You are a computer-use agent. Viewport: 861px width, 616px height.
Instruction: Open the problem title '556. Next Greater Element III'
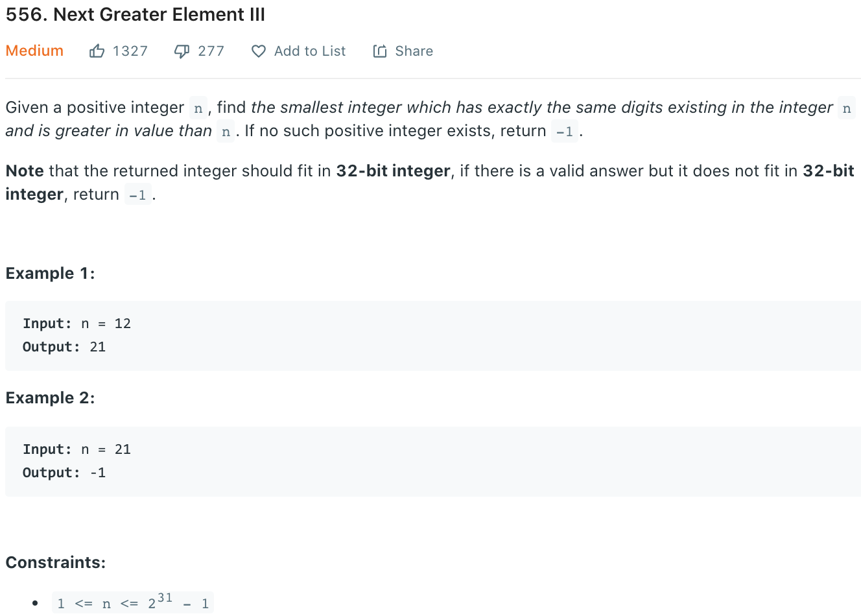[136, 14]
